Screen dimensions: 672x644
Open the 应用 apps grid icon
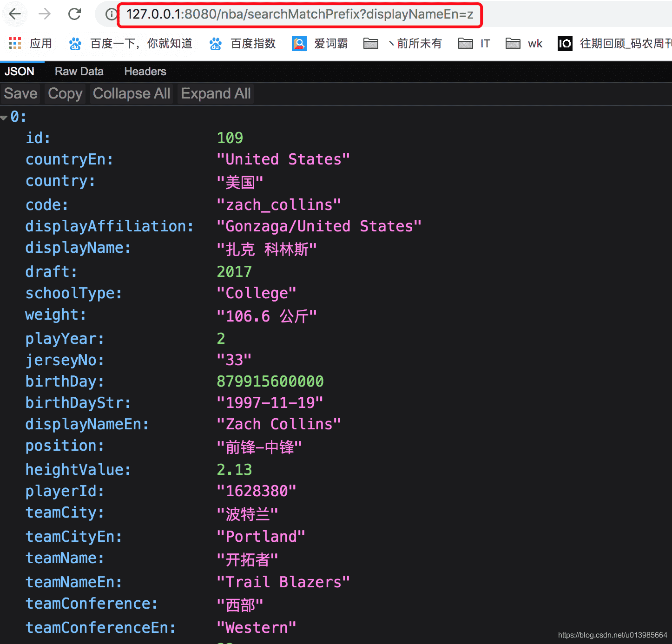(15, 44)
